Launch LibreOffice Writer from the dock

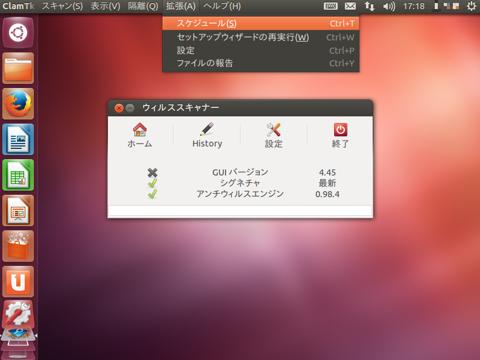(x=18, y=139)
